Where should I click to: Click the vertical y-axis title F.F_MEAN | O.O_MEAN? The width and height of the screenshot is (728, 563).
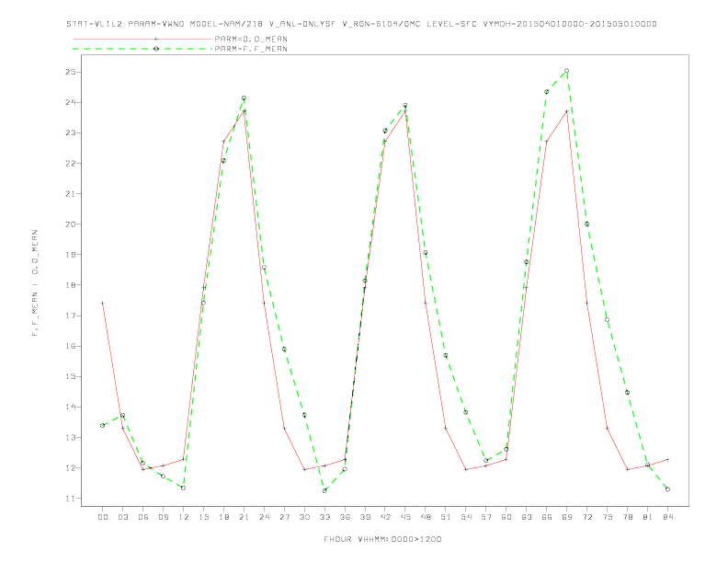(x=35, y=283)
